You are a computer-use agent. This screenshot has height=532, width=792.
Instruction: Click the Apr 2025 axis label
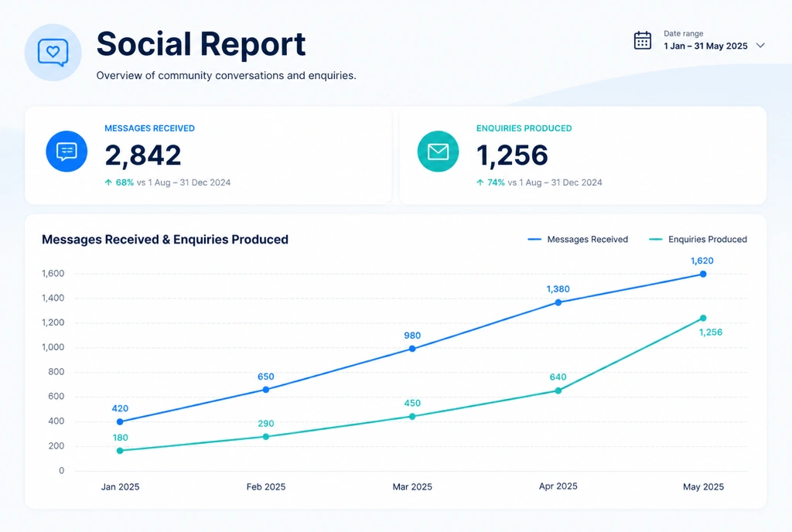click(x=558, y=486)
